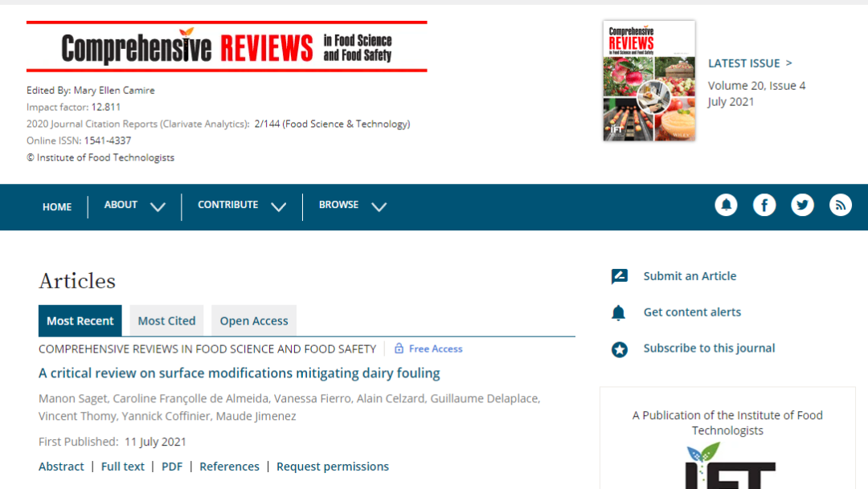Click author name Maude Jimenez

tap(256, 416)
